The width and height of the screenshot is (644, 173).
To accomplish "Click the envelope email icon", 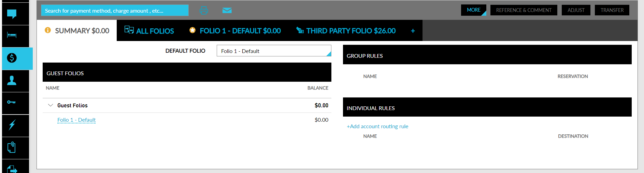I will [227, 10].
